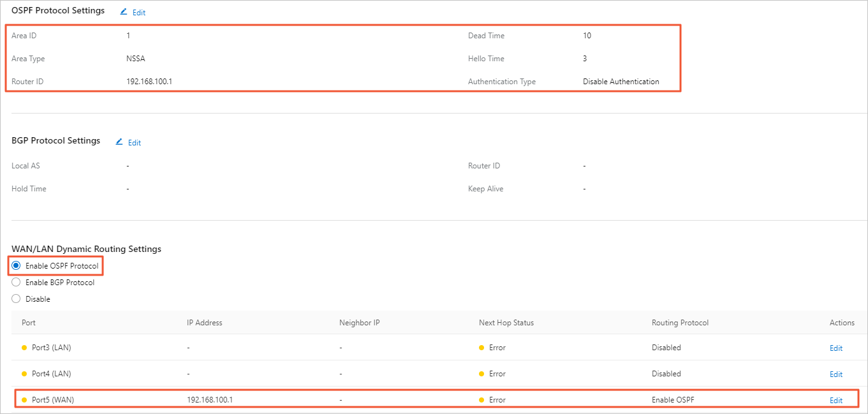868x414 pixels.
Task: Click the Neighbor IP column header
Action: click(x=360, y=323)
